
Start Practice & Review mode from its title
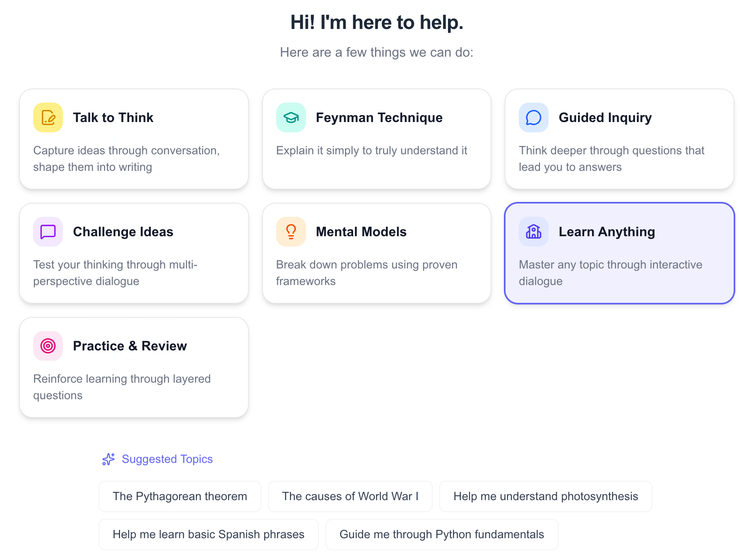pyautogui.click(x=130, y=346)
